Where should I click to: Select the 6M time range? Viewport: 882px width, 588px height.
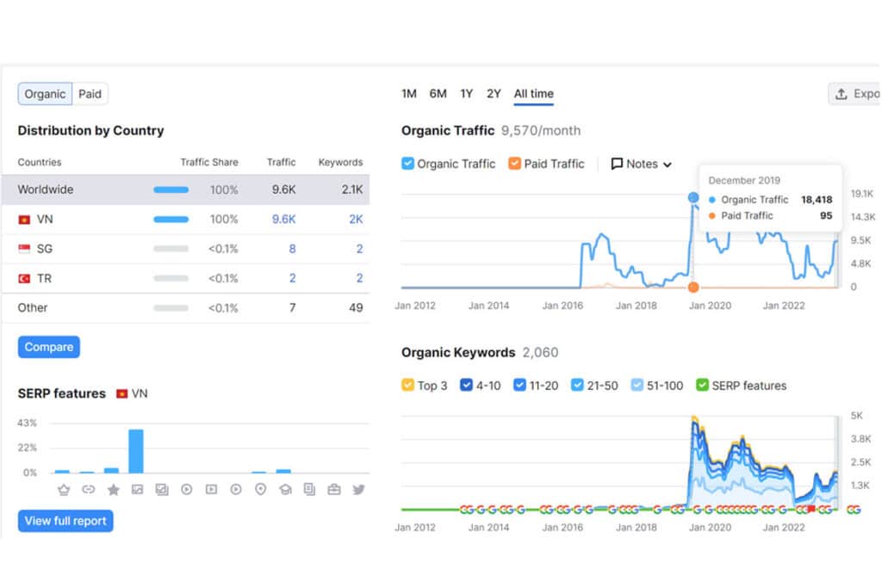tap(438, 94)
